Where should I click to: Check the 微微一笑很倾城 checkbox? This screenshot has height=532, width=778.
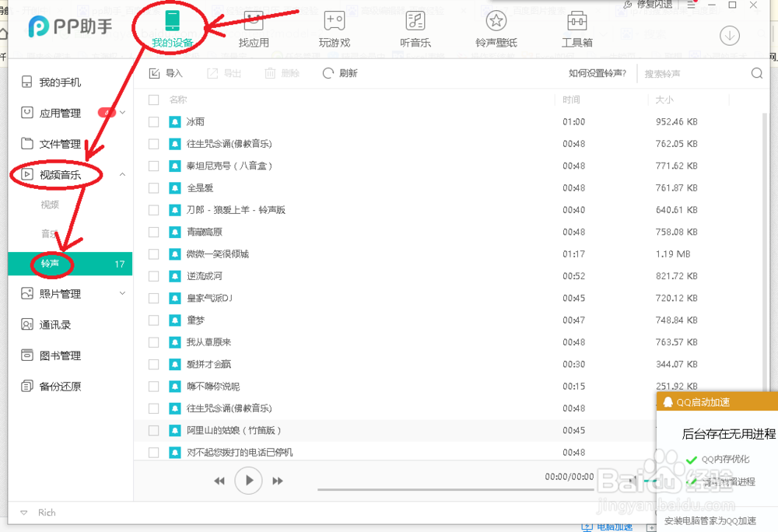[152, 254]
